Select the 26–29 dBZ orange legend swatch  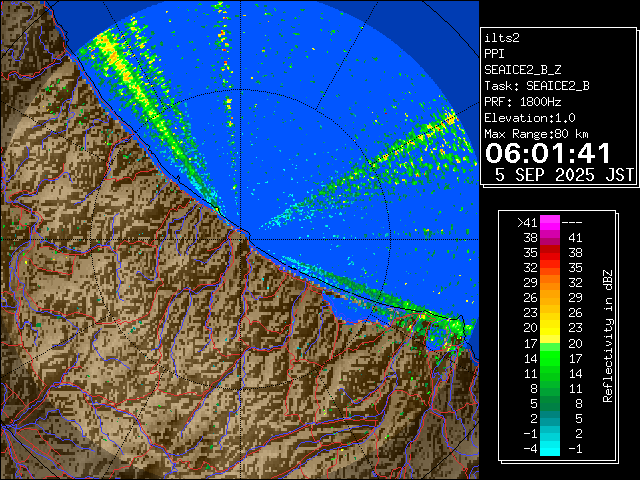549,298
